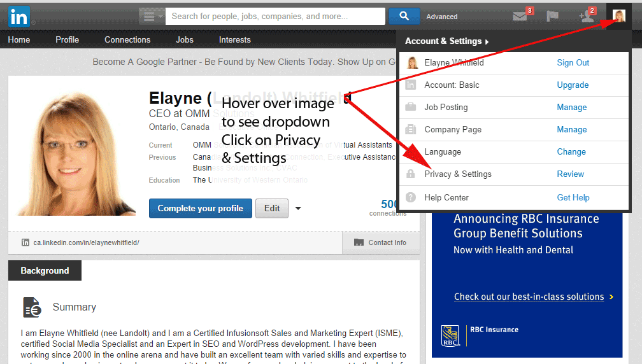Click the Help Center menu label
This screenshot has height=364, width=642.
tap(446, 197)
